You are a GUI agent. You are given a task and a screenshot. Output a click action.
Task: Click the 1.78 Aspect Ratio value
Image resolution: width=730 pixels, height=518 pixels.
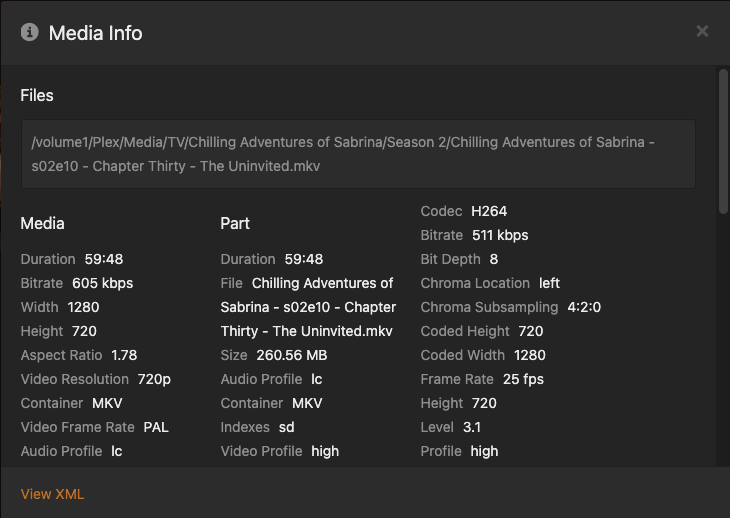pos(124,355)
